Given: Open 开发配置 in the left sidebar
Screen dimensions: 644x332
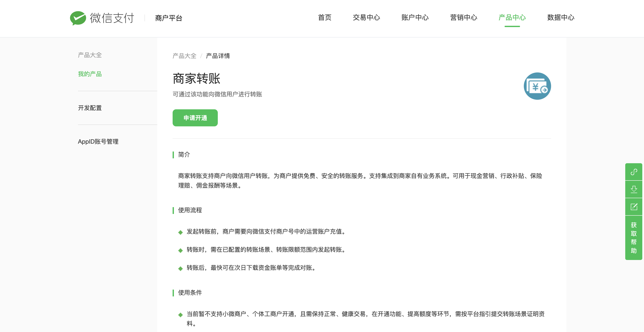Looking at the screenshot, I should click(x=90, y=108).
